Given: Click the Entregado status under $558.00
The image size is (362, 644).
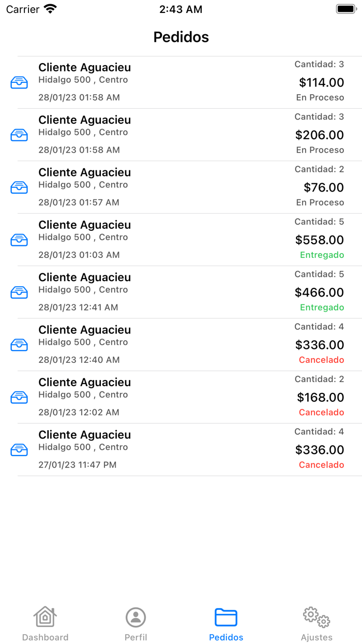Looking at the screenshot, I should pos(322,255).
